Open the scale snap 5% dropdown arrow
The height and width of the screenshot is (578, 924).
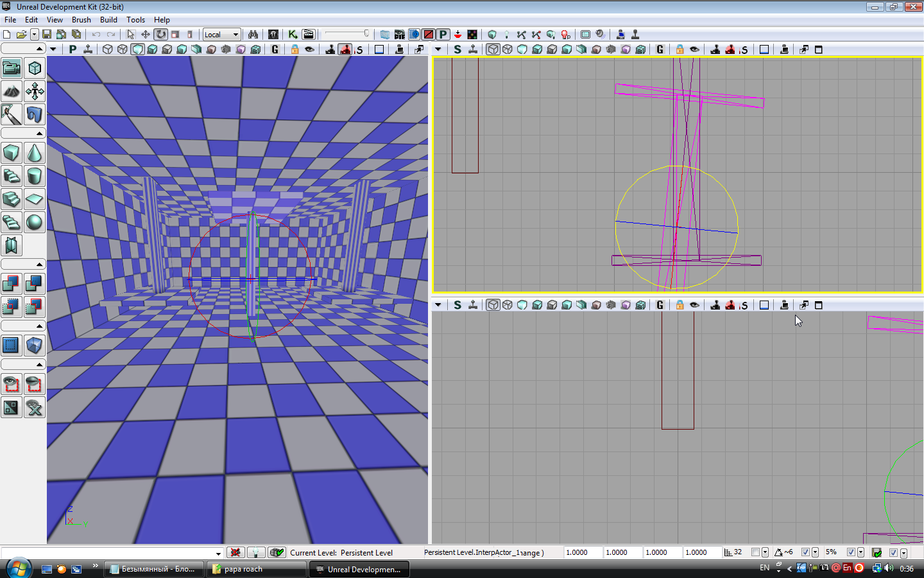(860, 552)
